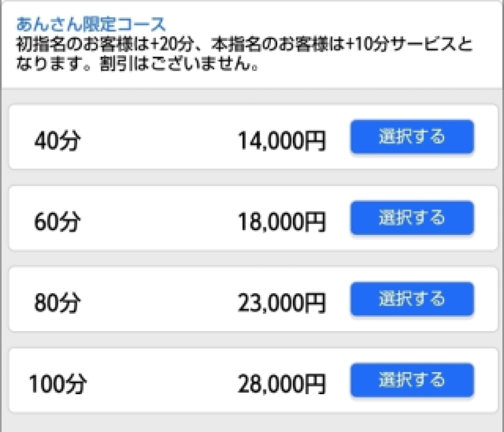Click the 選択する button for the 80分 course
The height and width of the screenshot is (432, 504).
click(x=412, y=299)
